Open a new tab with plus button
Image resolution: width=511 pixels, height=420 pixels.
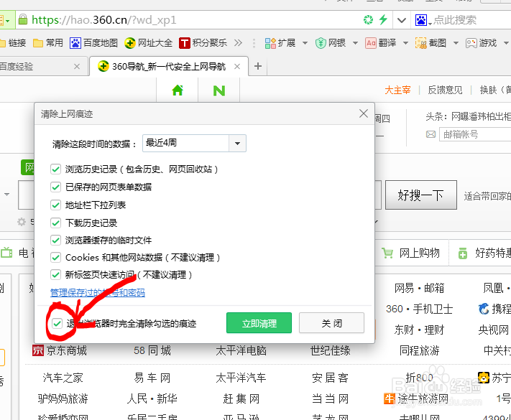point(258,66)
